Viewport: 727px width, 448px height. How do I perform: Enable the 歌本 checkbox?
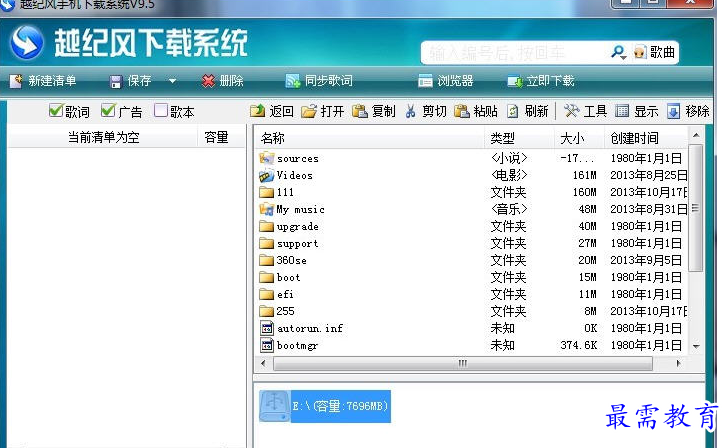pos(160,110)
